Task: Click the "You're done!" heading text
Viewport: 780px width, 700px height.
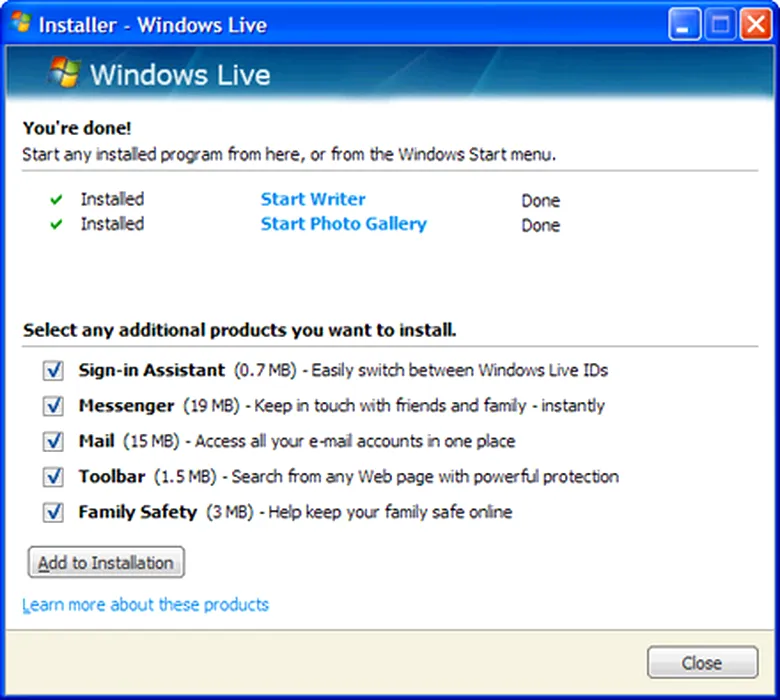Action: click(x=77, y=128)
